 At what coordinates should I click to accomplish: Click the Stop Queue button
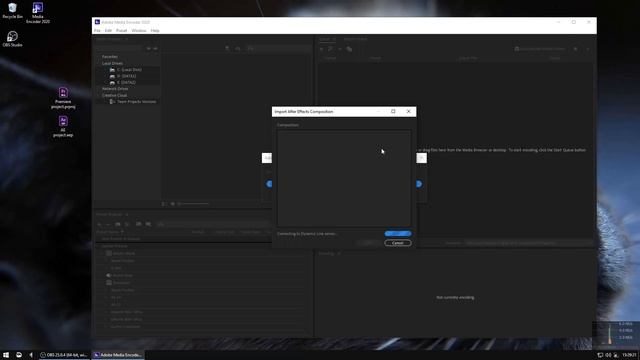click(576, 49)
